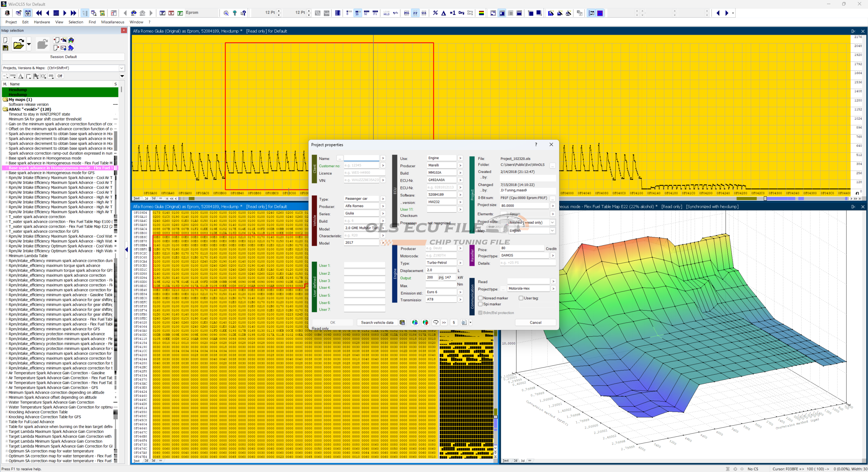The width and height of the screenshot is (868, 472).
Task: Toggle the 16-bit display mode button
Action: [357, 13]
